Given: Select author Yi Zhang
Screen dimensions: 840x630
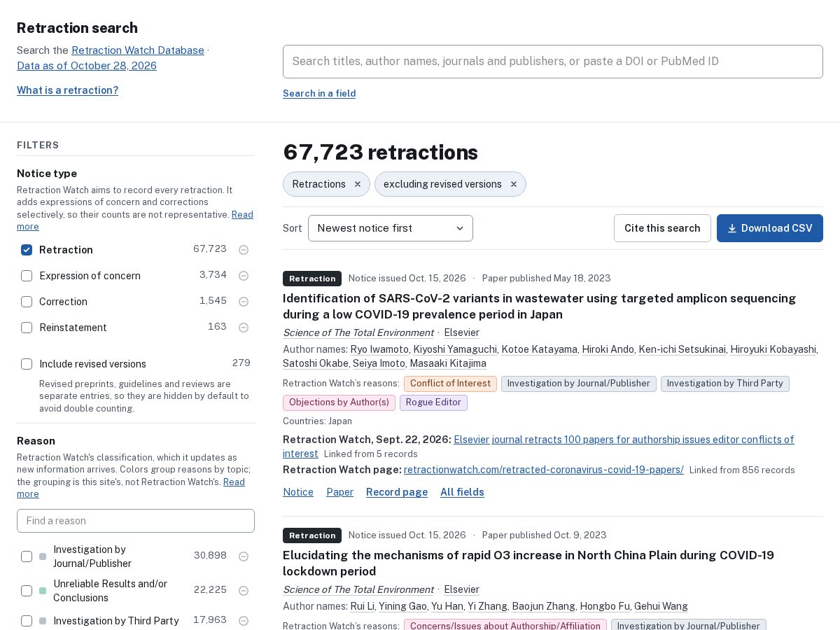Looking at the screenshot, I should (487, 606).
